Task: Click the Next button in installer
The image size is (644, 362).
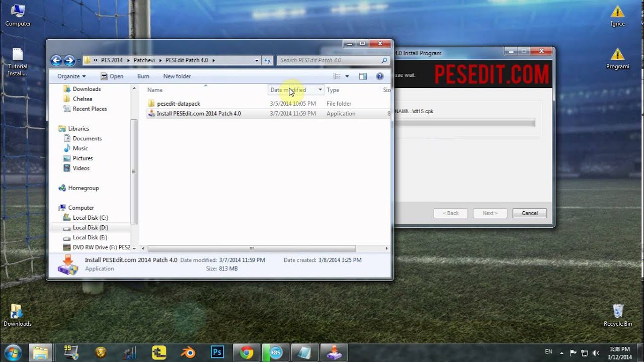Action: 490,213
